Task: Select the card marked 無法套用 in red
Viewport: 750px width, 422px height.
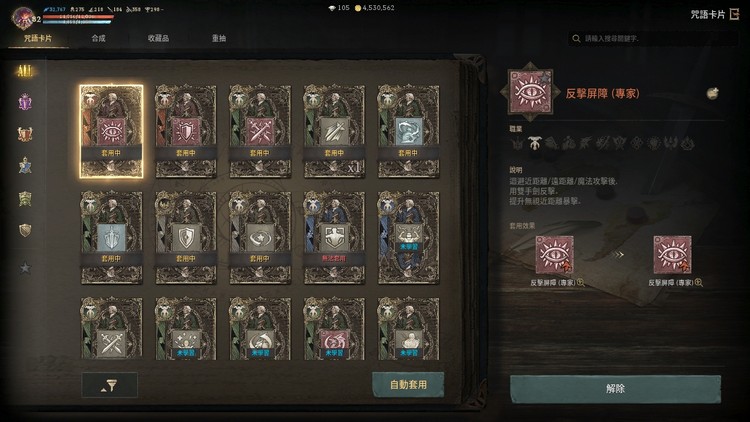Action: tap(334, 238)
